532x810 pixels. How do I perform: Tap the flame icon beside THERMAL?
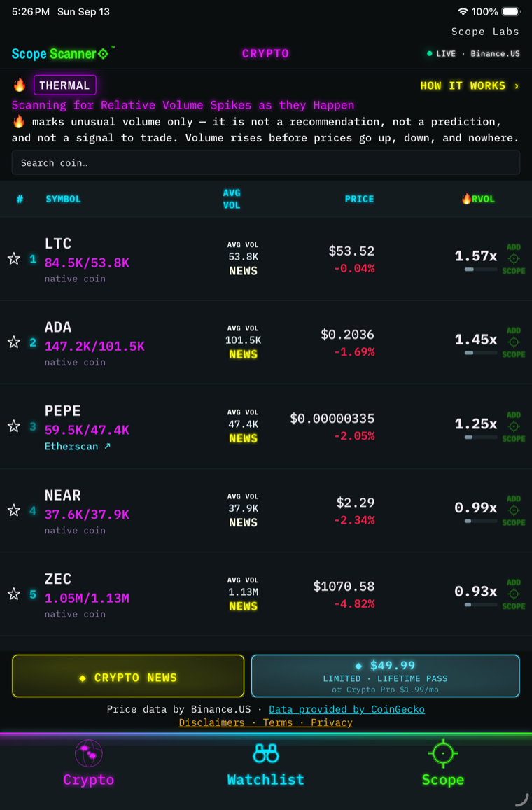point(19,85)
